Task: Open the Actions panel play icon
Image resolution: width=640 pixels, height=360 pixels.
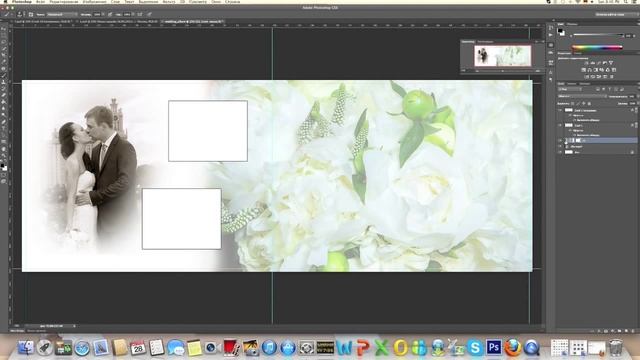Action: point(551,35)
